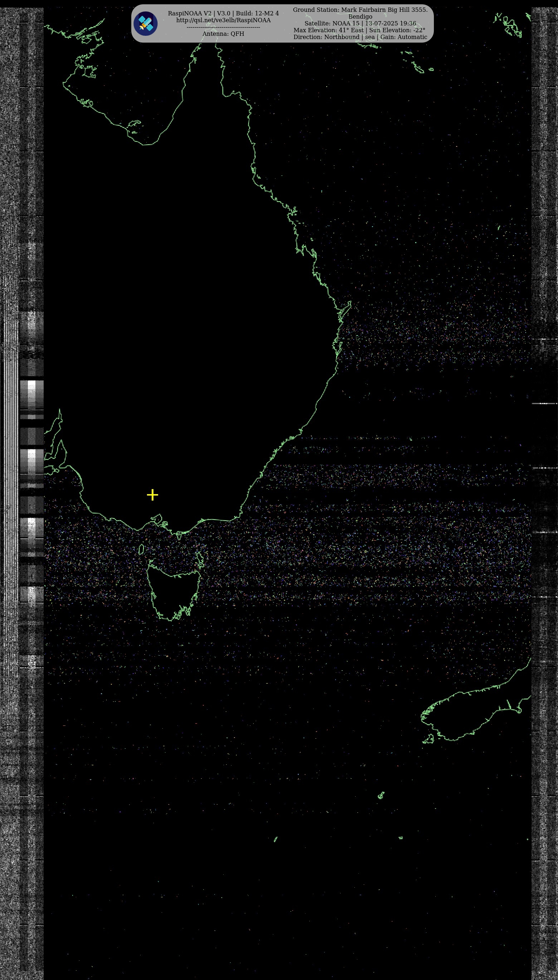Click the brightest grayscale telemetry wedge block

(x=31, y=387)
